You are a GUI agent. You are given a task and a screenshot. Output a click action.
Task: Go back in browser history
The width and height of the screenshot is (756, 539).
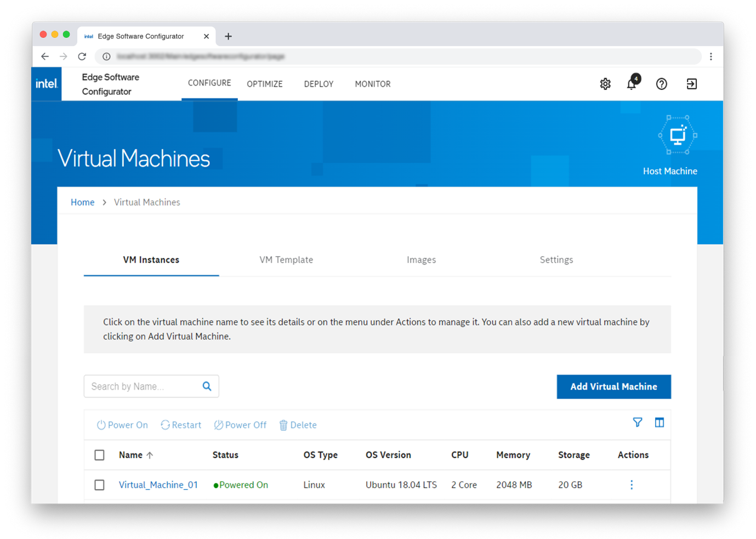(x=45, y=56)
